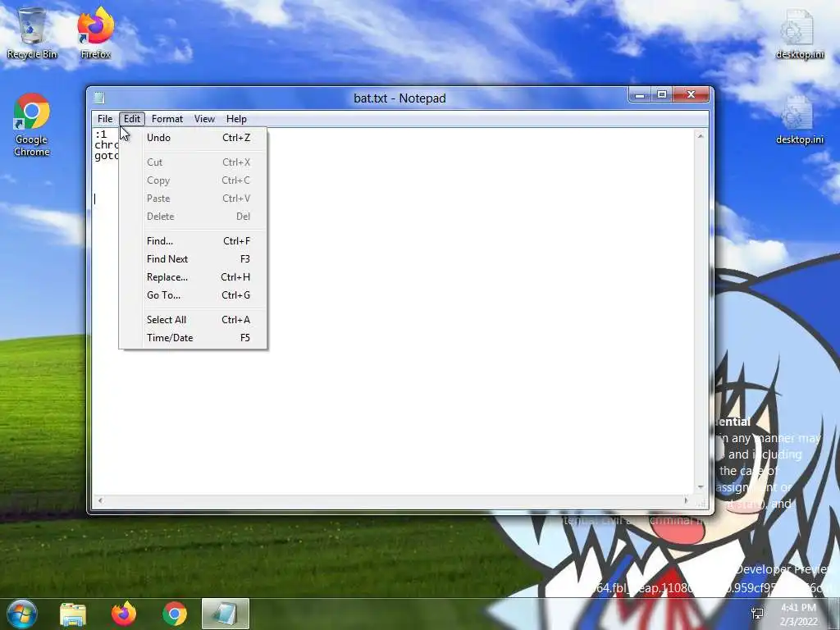Click the bat.txt - Notepad title text
This screenshot has height=630, width=840.
pos(399,98)
